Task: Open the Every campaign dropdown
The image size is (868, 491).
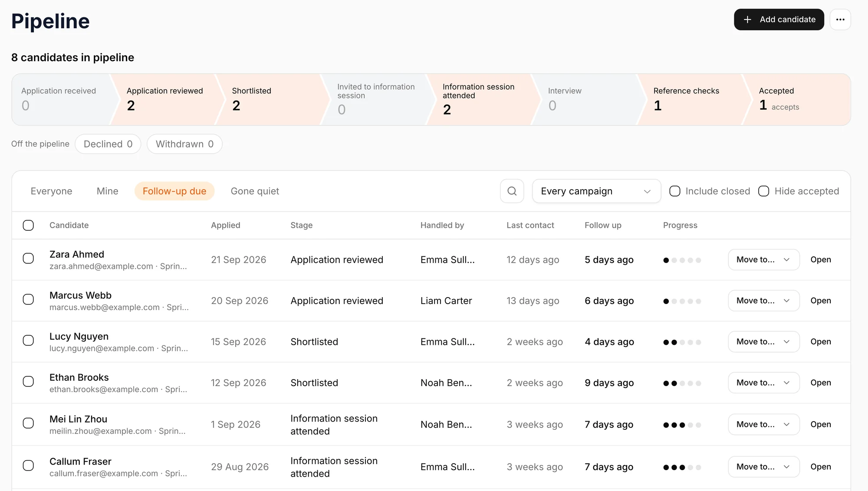Action: coord(596,191)
